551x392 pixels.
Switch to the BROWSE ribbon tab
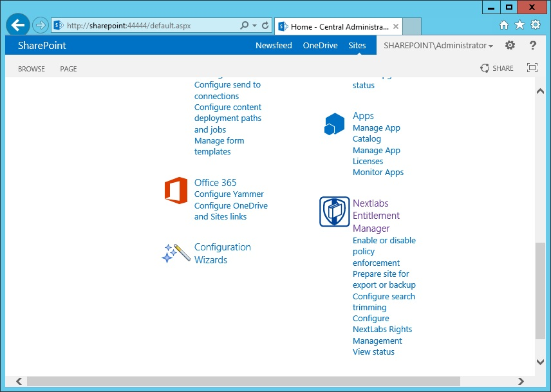[x=32, y=69]
